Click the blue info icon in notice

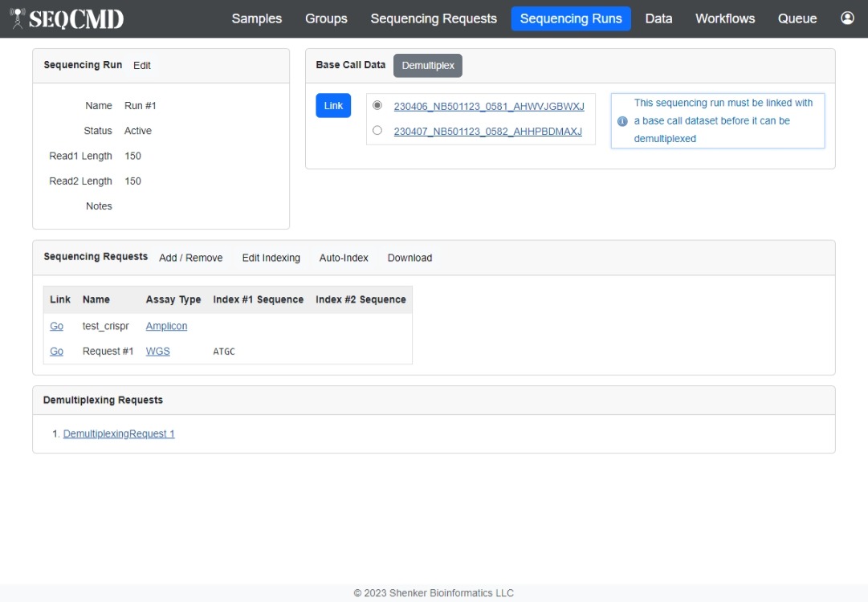click(x=622, y=121)
